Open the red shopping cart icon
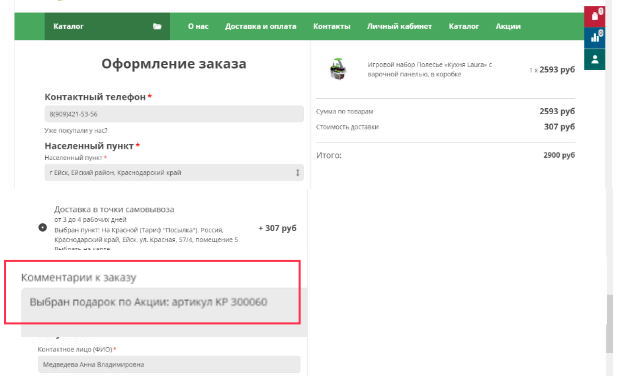The width and height of the screenshot is (620, 376). point(595,17)
